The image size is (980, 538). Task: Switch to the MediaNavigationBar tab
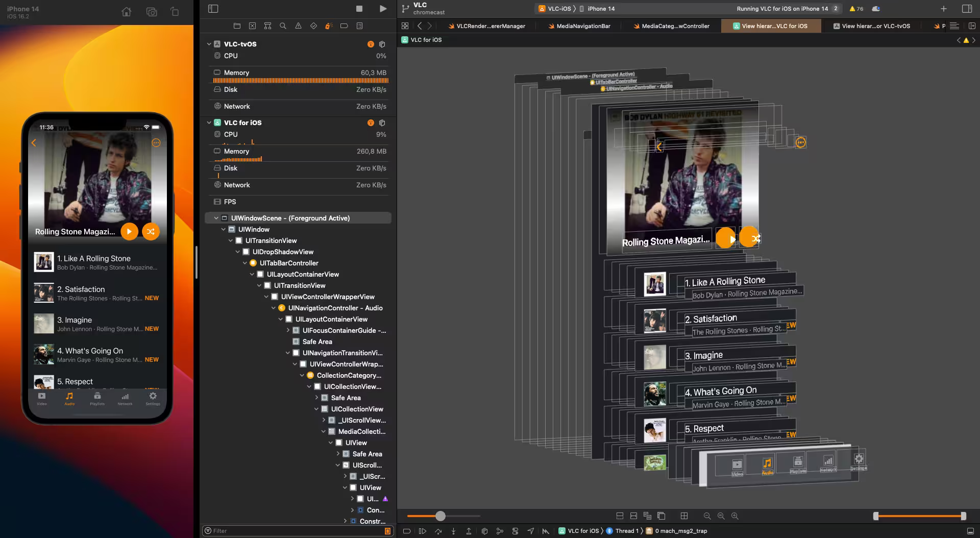coord(579,26)
